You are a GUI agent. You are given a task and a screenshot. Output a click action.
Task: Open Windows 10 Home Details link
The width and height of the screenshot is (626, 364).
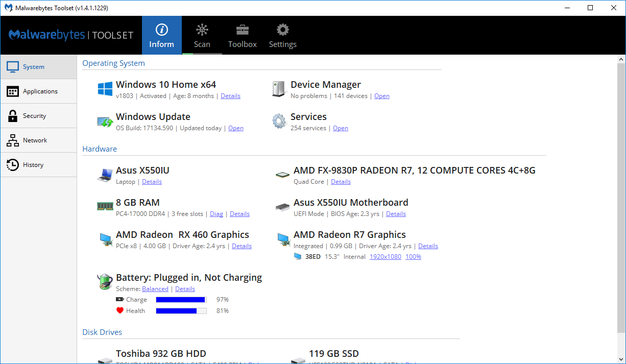(x=230, y=96)
